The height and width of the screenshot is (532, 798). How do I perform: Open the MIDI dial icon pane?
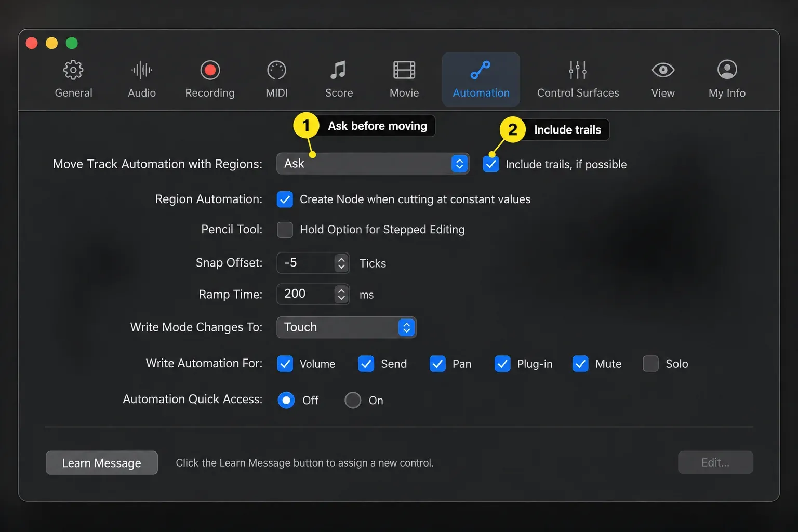[276, 70]
